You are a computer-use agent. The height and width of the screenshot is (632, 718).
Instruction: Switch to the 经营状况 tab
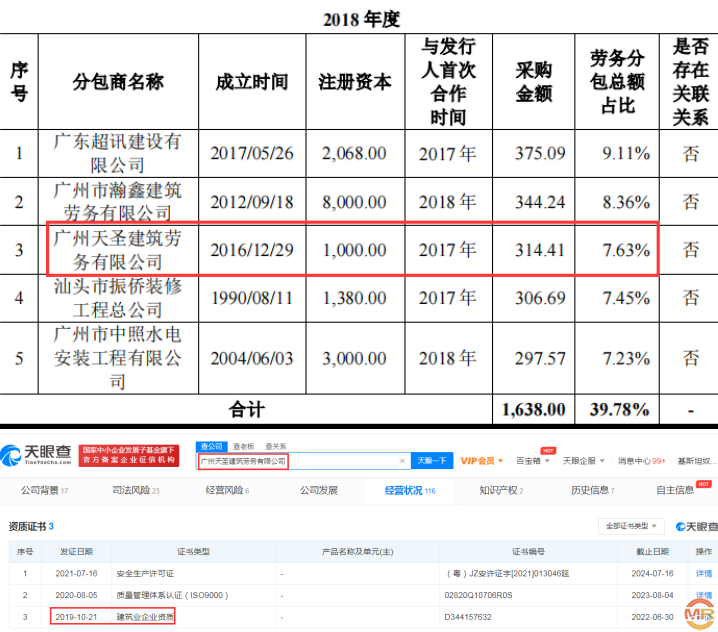coord(410,490)
